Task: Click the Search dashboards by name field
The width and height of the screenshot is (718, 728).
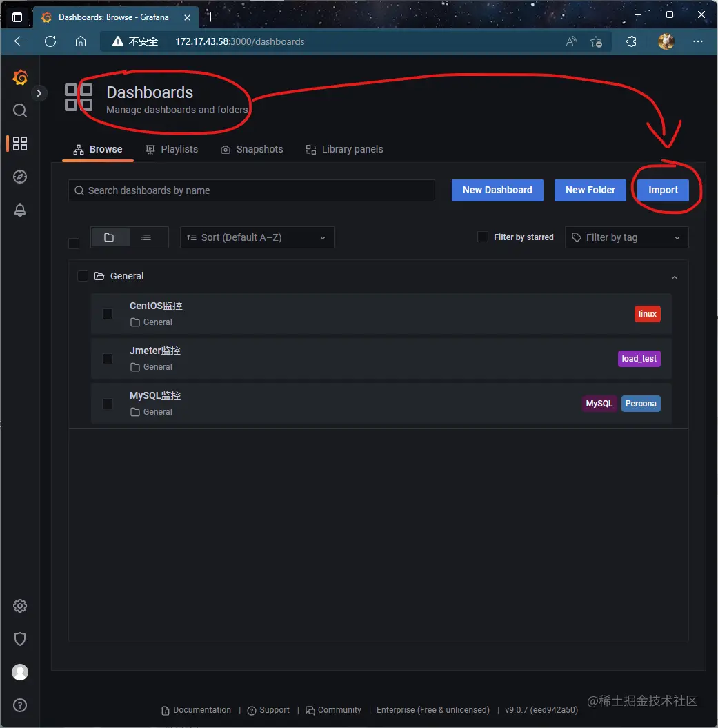Action: pos(252,190)
